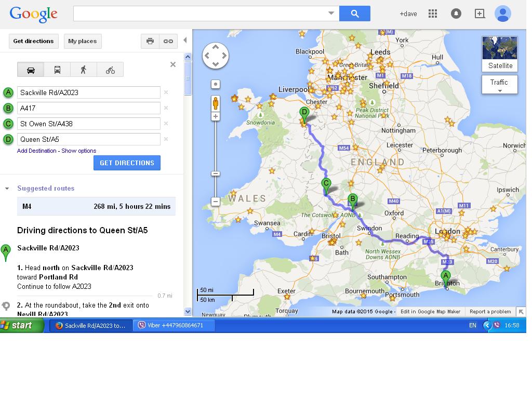532x399 pixels.
Task: Click the side panel scrollbar down arrow
Action: (x=188, y=311)
